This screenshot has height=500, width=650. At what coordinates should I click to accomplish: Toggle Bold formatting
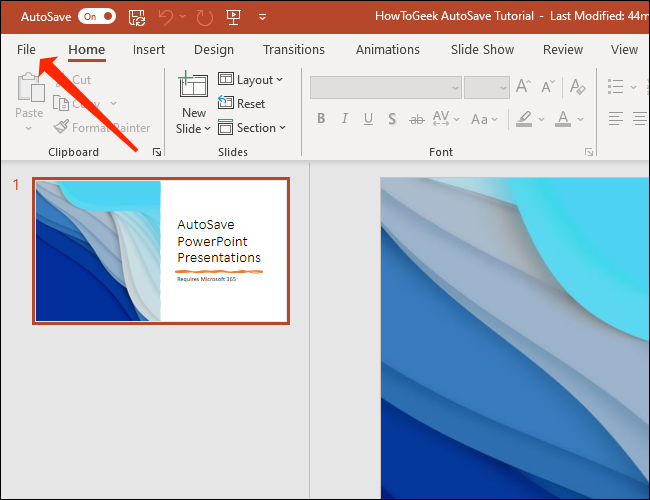pyautogui.click(x=321, y=119)
